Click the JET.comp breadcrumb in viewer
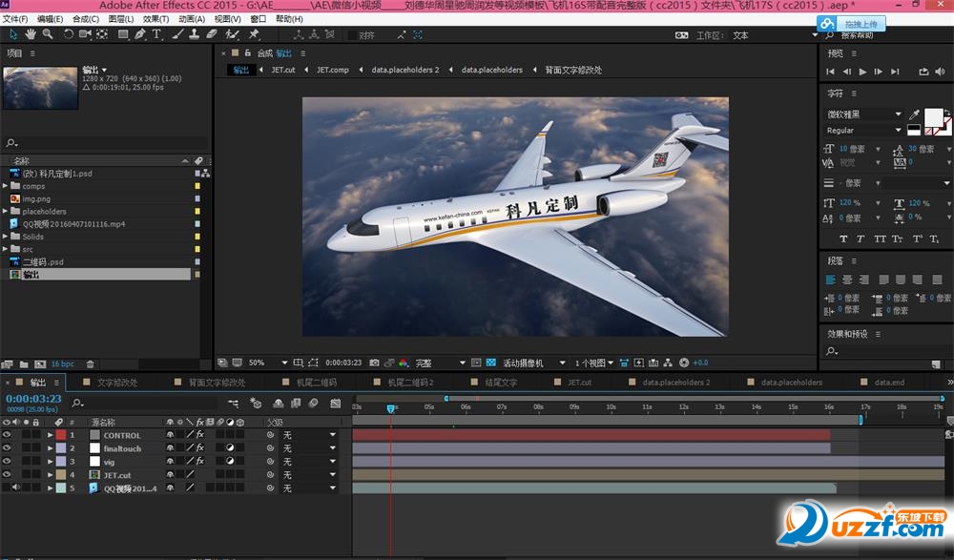Viewport: 954px width, 560px height. point(332,70)
